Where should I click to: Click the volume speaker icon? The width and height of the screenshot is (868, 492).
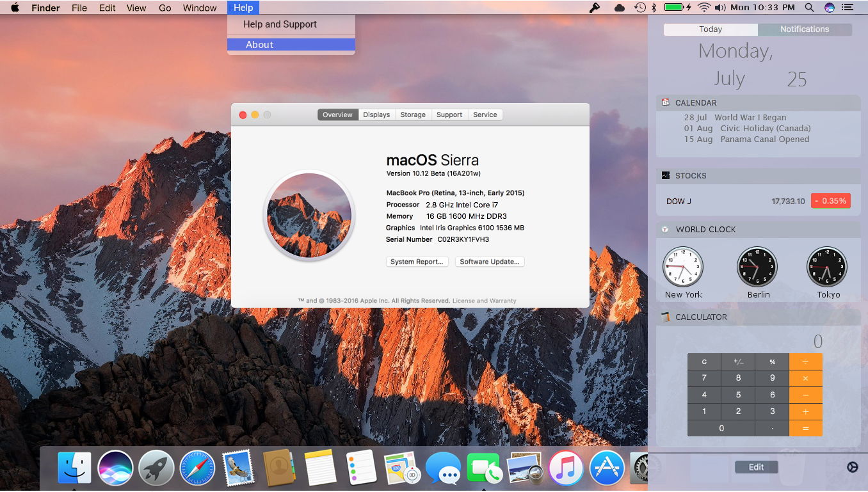(x=720, y=8)
